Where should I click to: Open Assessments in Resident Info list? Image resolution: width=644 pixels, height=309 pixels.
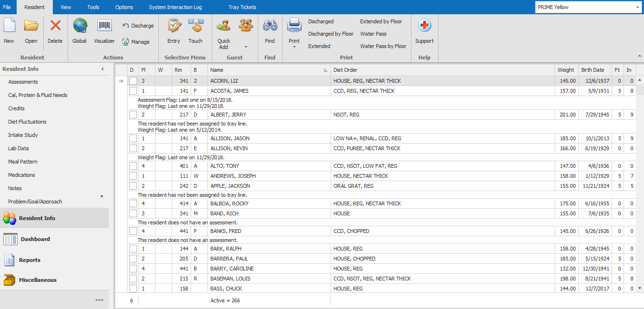tap(23, 82)
